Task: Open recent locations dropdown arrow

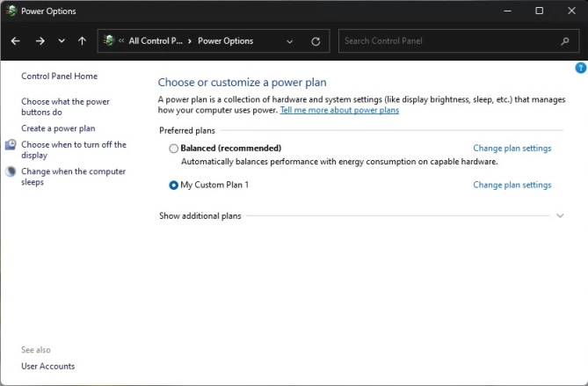Action: [x=61, y=41]
